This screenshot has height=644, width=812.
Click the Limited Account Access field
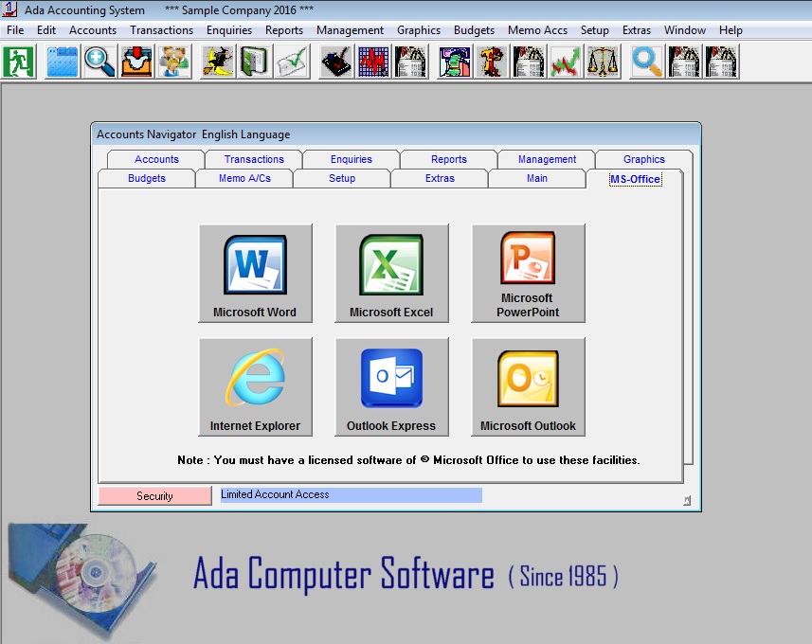point(352,495)
